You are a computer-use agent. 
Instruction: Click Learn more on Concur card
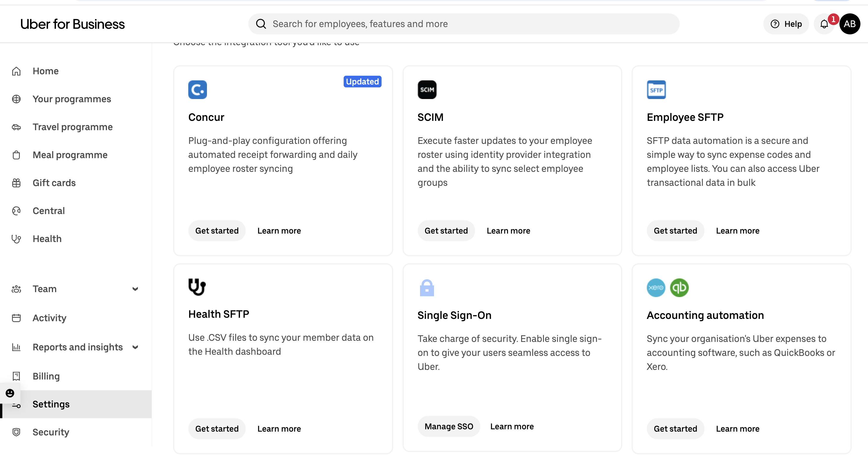coord(279,231)
